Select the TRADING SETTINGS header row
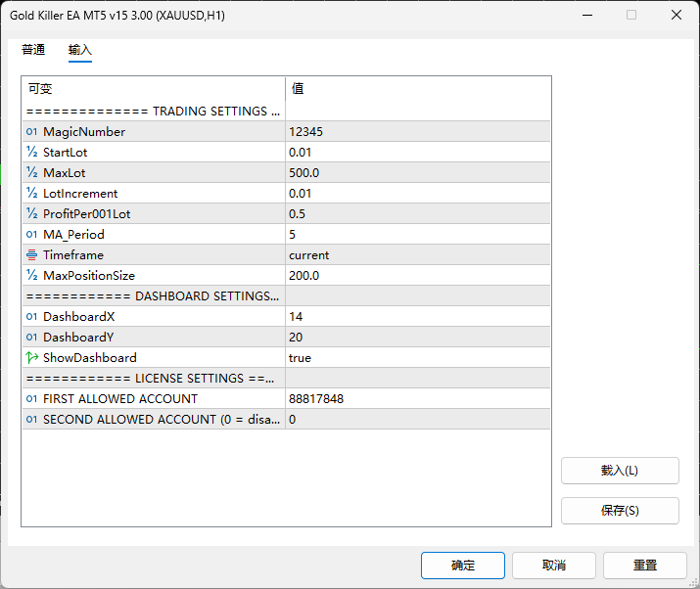The height and width of the screenshot is (589, 700). [286, 112]
